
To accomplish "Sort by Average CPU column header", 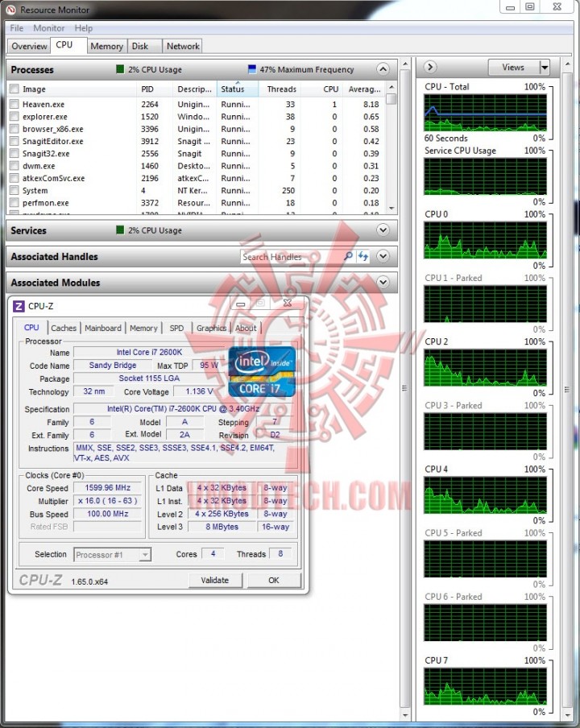I will 365,89.
